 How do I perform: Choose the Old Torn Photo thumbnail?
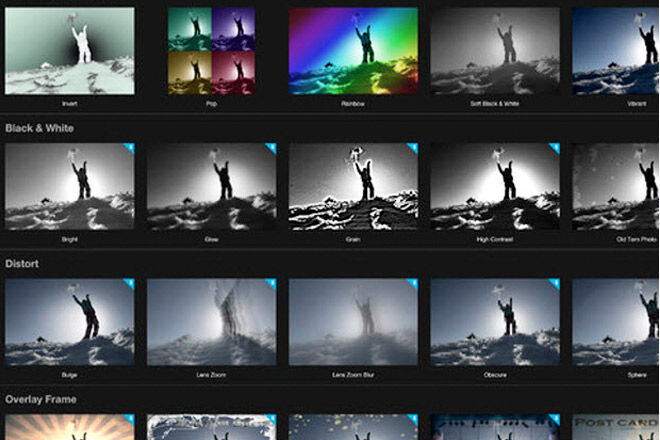click(616, 187)
